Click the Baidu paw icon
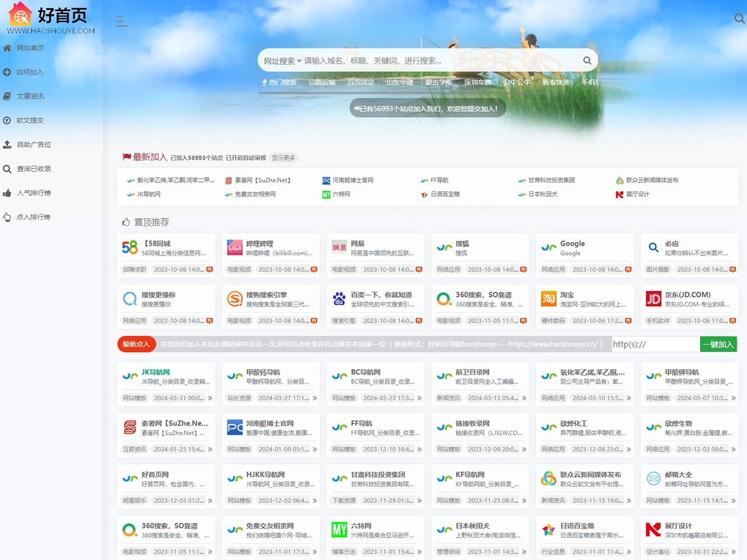 339,299
